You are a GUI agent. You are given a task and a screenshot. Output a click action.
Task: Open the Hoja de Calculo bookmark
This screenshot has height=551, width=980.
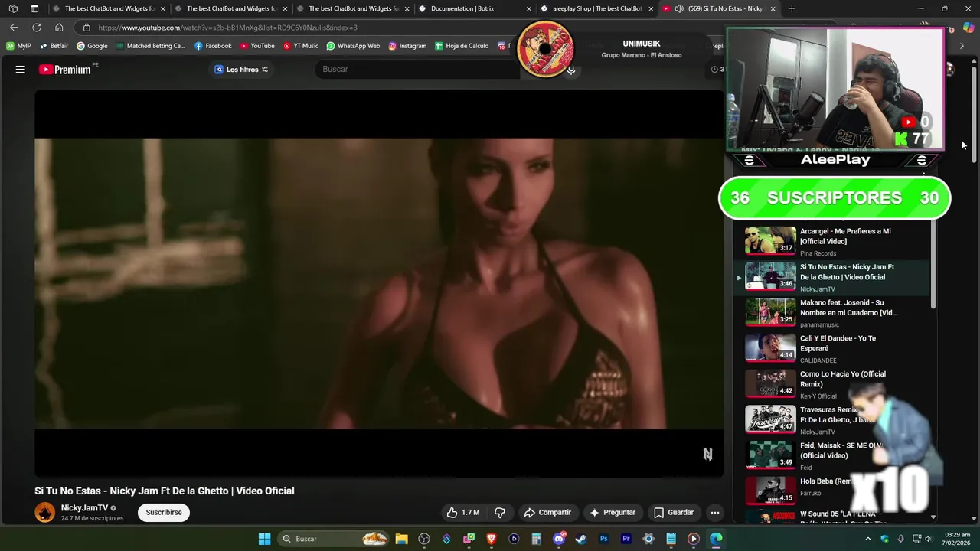[x=462, y=46]
